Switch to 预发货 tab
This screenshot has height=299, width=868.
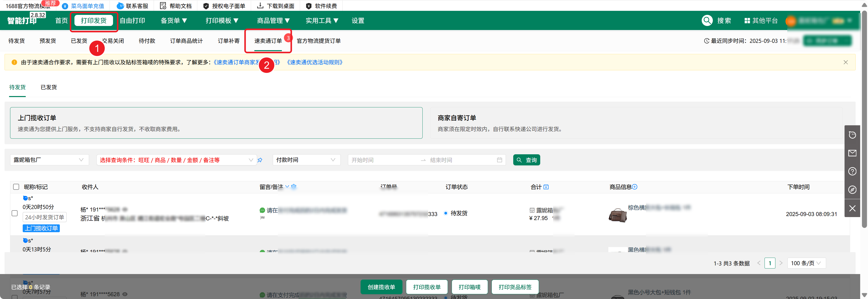point(48,41)
